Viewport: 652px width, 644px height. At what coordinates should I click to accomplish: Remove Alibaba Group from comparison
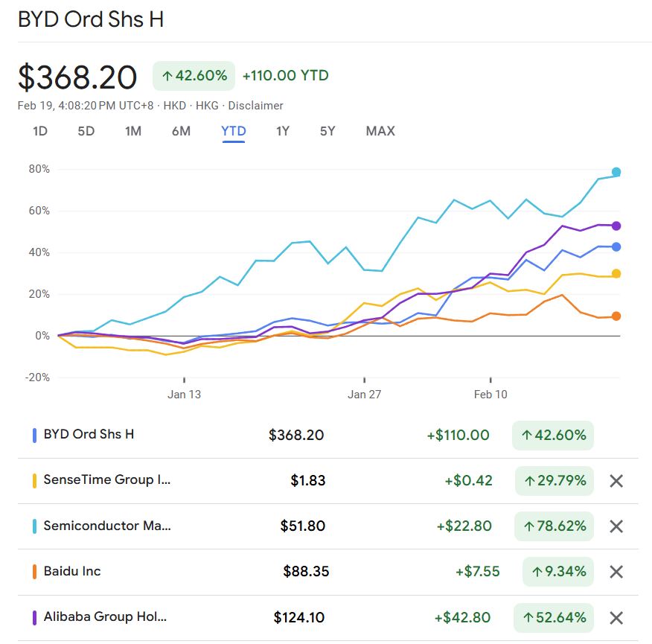coord(616,617)
